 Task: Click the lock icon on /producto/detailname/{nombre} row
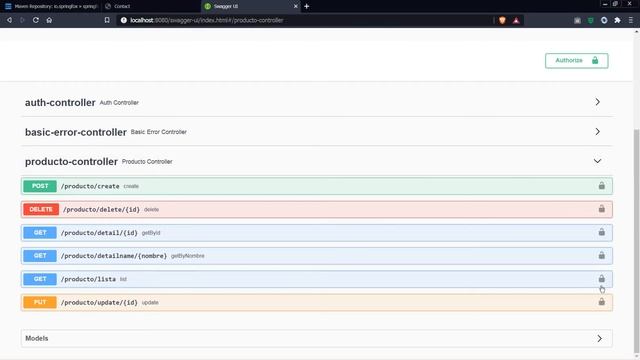601,256
